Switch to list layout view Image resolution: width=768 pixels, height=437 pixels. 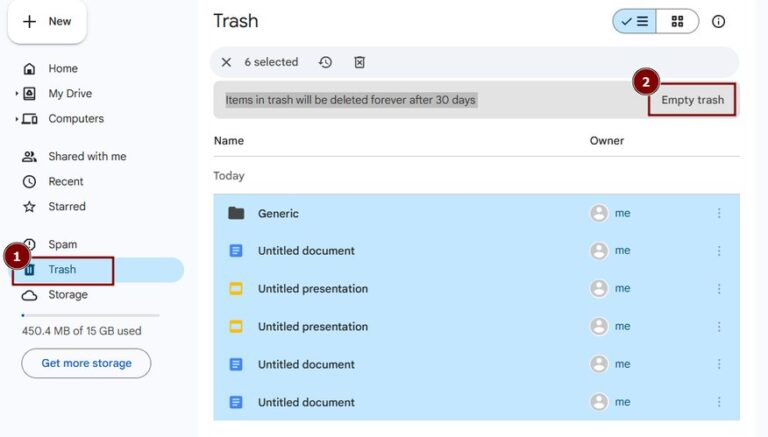click(634, 22)
